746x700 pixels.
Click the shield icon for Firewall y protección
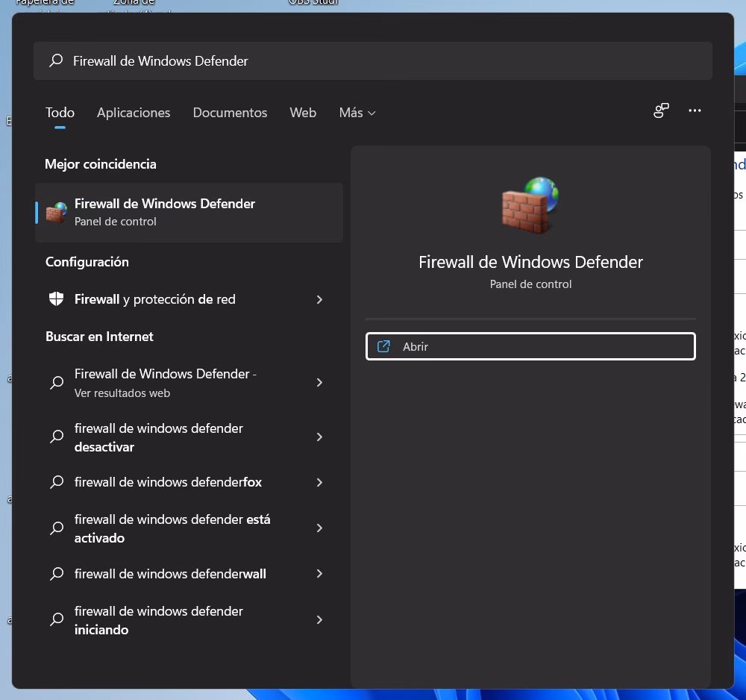point(57,299)
